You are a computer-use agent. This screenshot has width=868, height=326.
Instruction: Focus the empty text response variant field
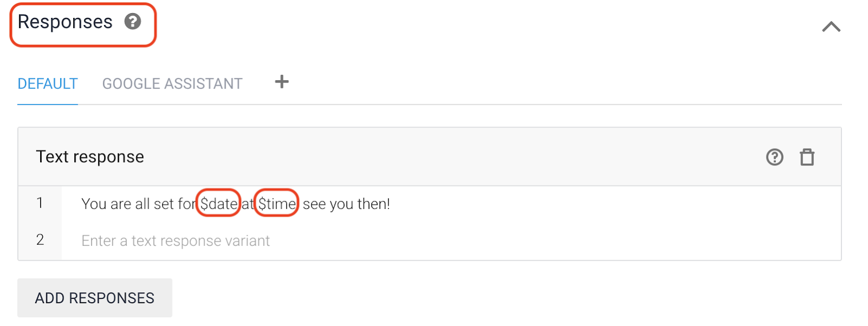click(x=175, y=241)
